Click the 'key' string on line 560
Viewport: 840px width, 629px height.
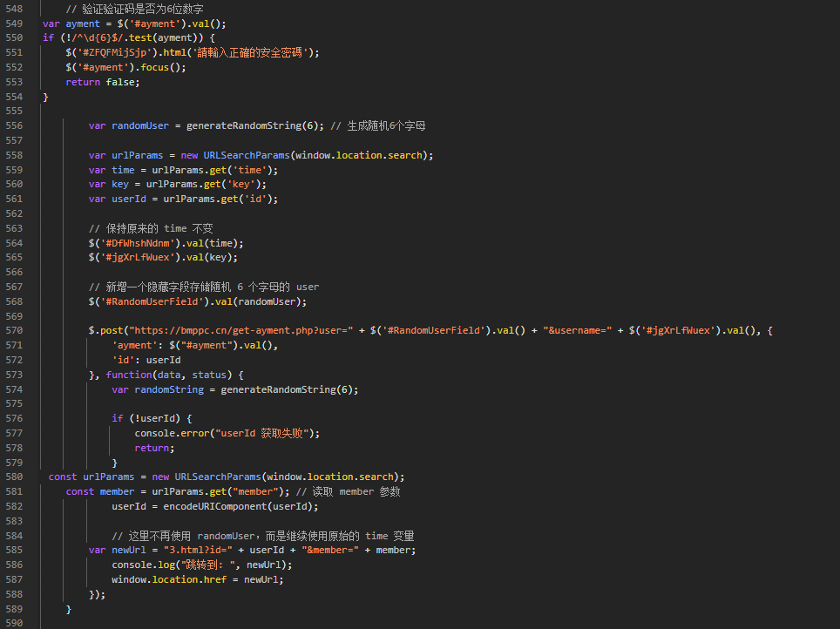[241, 185]
